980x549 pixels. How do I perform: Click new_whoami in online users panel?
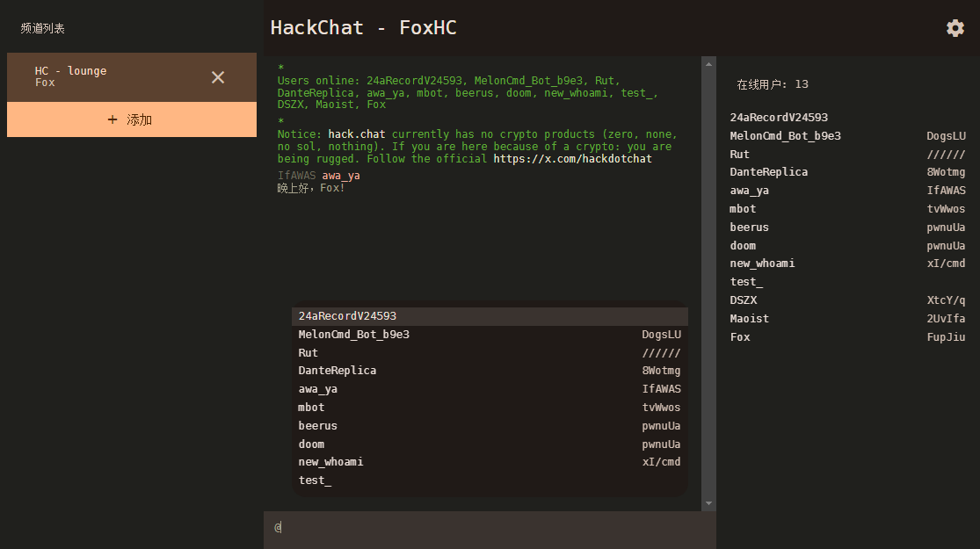763,264
